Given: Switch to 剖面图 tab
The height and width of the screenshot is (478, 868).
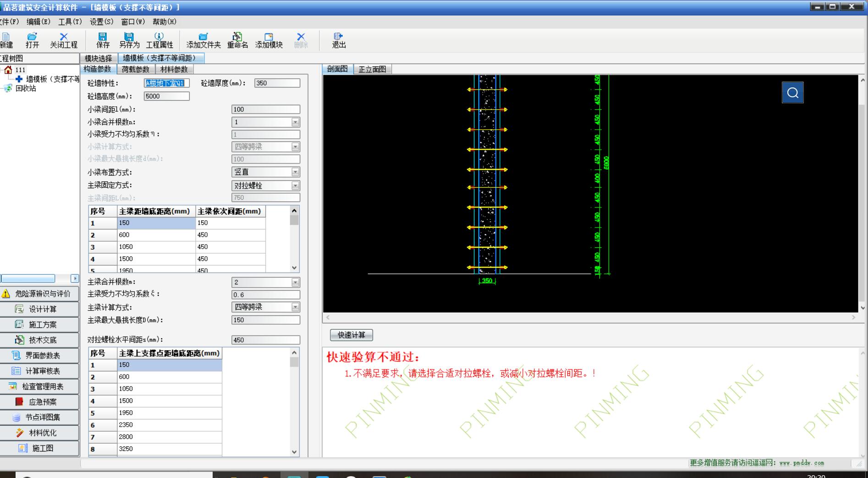Looking at the screenshot, I should (x=338, y=69).
